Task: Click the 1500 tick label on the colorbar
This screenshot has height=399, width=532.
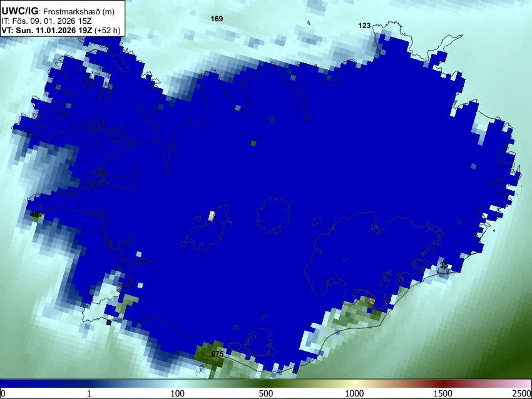Action: (442, 393)
